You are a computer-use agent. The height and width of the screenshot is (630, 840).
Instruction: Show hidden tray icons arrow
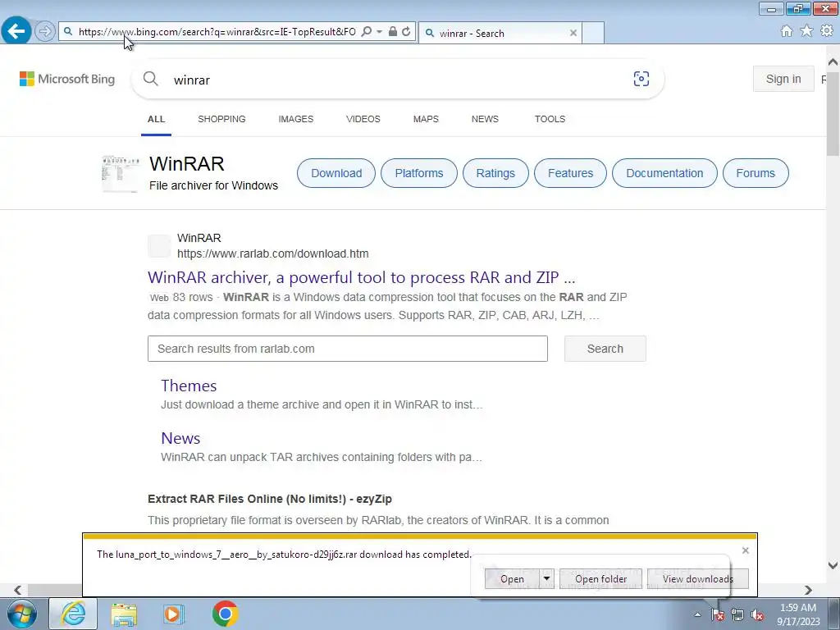(x=697, y=614)
